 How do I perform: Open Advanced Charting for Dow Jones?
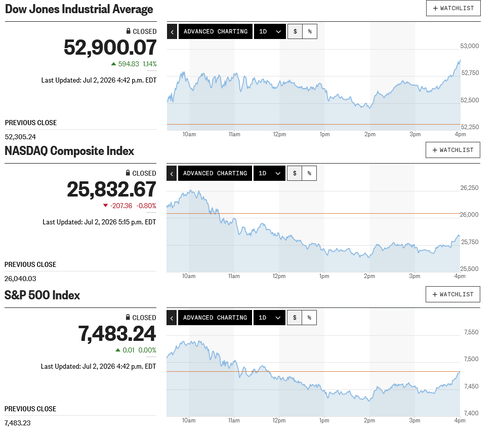coord(216,32)
